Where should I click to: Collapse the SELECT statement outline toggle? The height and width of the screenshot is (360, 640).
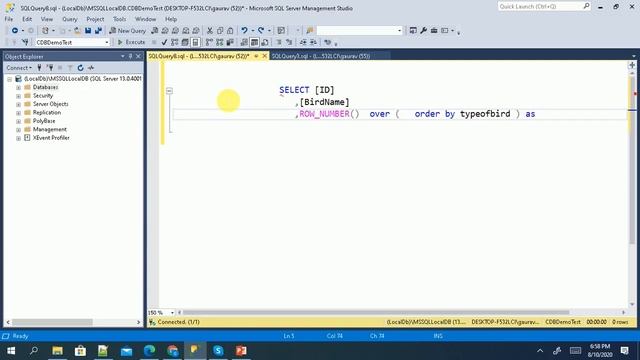pos(169,91)
